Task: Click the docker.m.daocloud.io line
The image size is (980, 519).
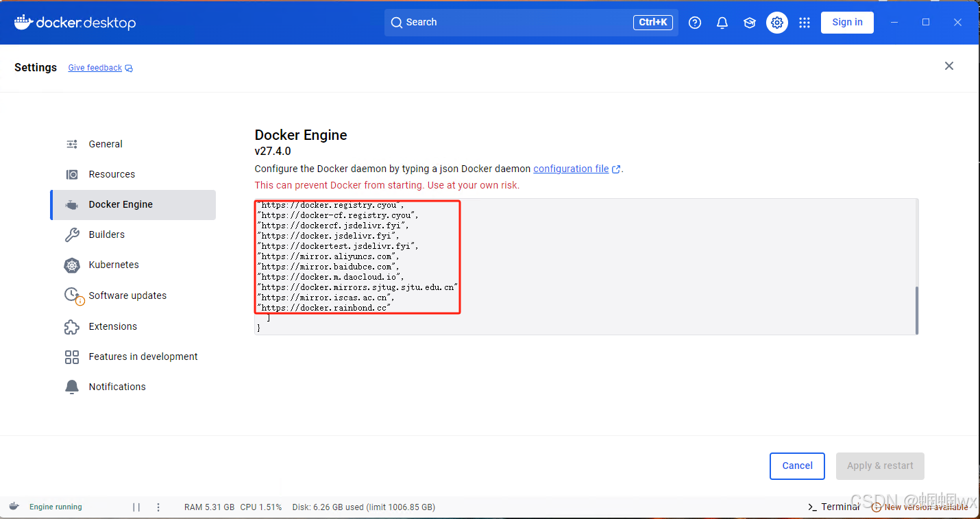Action: pyautogui.click(x=330, y=277)
